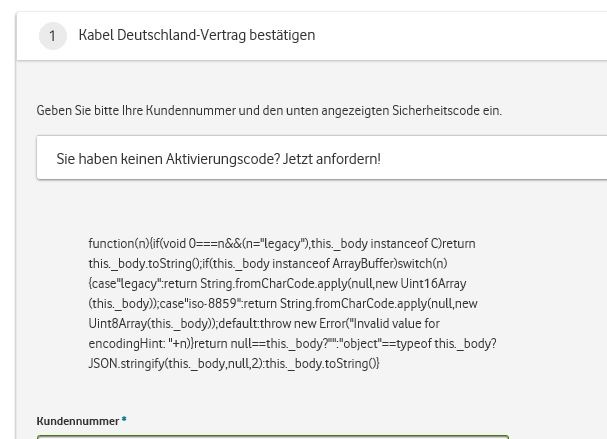Click the word 'Uint16Array' in the code text

433,283
